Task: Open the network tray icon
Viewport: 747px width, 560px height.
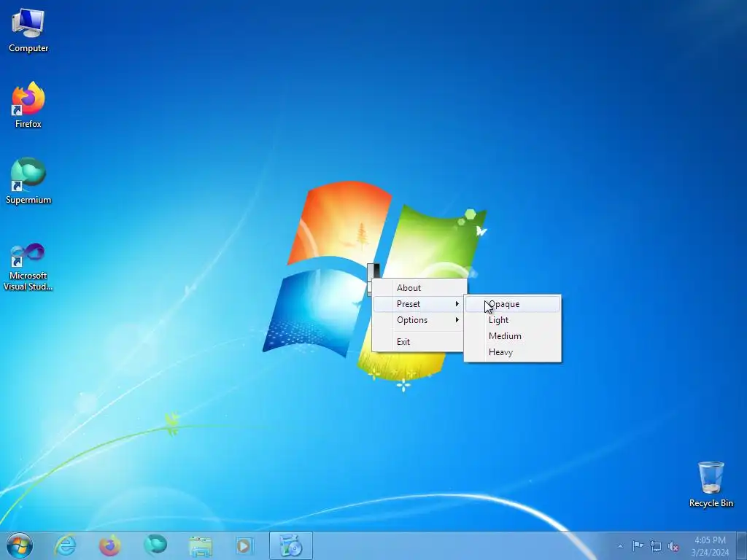Action: 656,546
